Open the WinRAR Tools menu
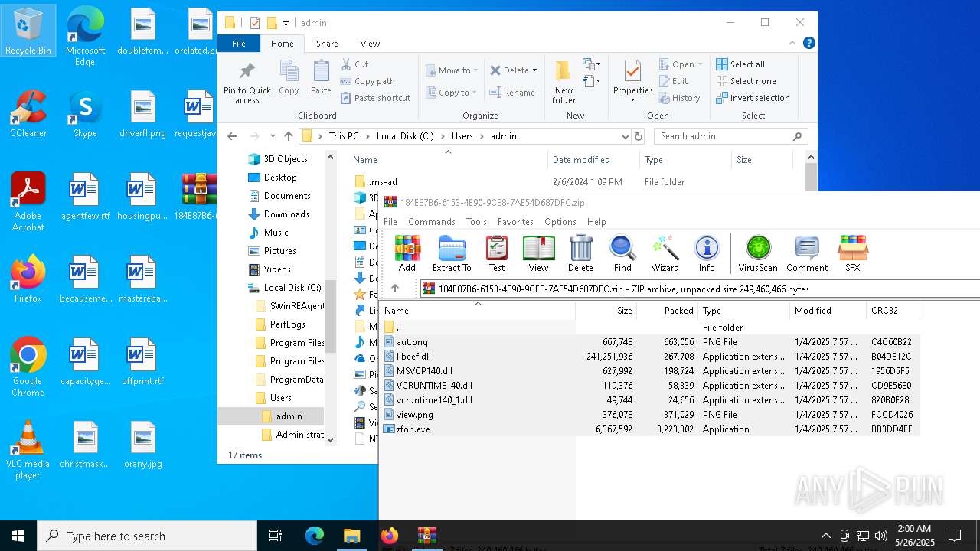Image resolution: width=980 pixels, height=551 pixels. 476,221
